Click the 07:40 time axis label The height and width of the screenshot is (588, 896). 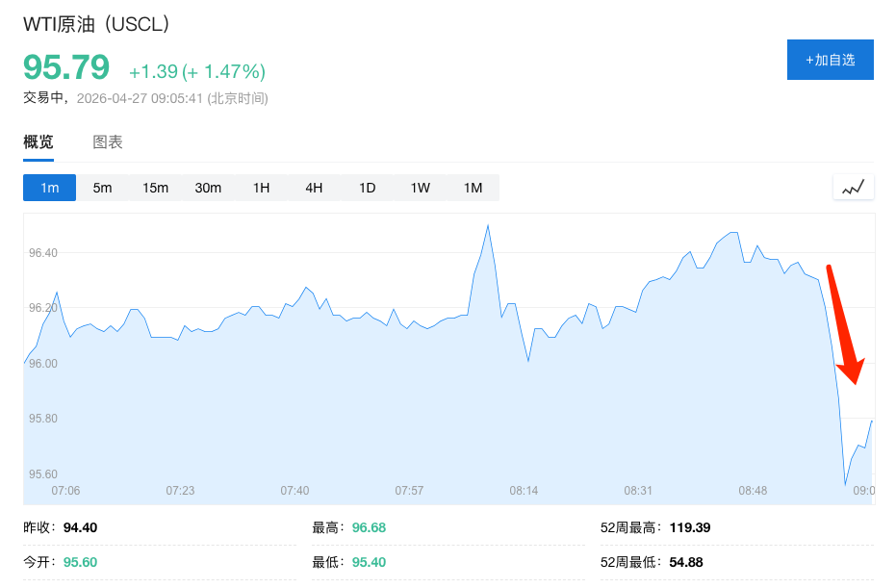point(294,491)
